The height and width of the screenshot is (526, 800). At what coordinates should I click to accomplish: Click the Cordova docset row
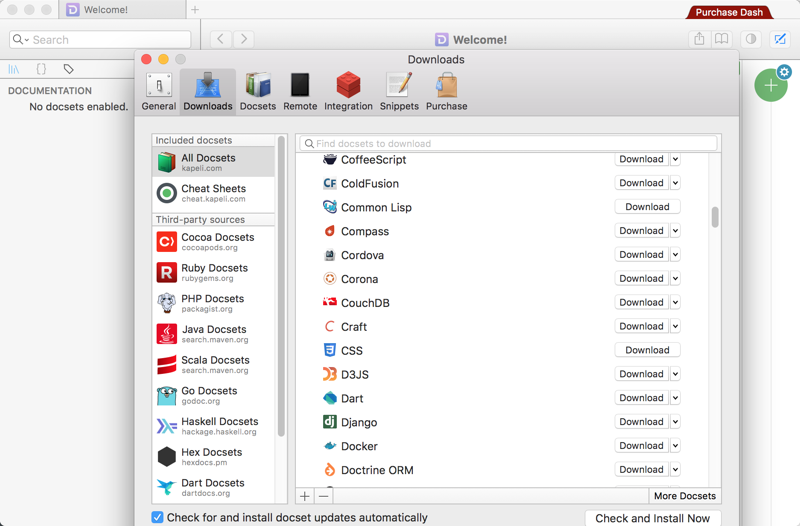tap(503, 255)
